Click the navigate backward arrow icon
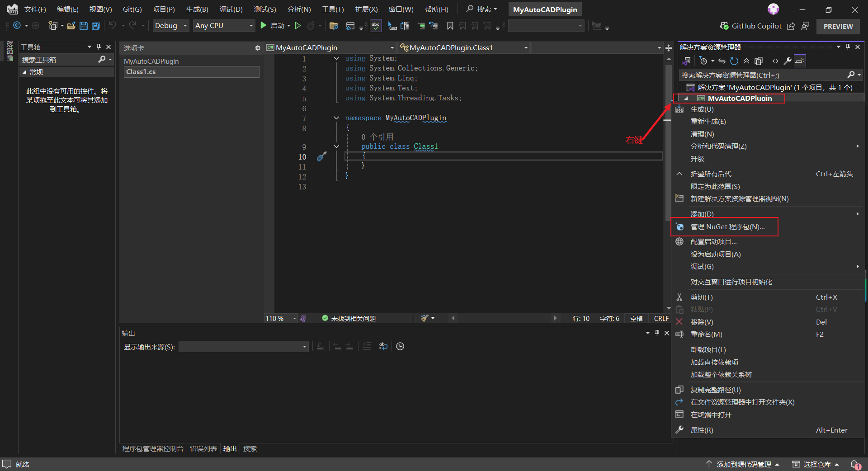This screenshot has width=868, height=471. pos(17,26)
